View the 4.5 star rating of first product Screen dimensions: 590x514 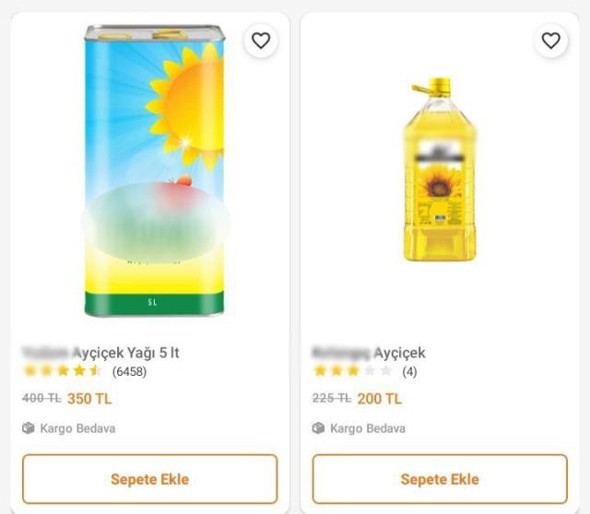(x=62, y=371)
